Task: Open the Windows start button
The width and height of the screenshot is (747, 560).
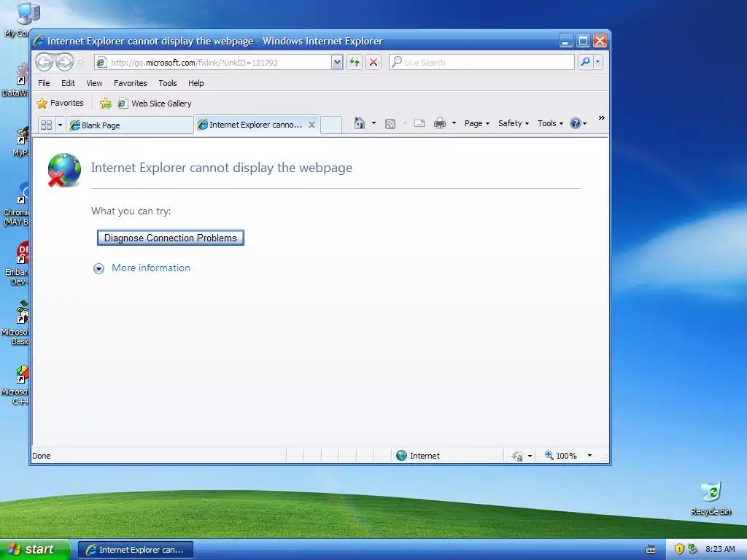Action: [x=35, y=550]
